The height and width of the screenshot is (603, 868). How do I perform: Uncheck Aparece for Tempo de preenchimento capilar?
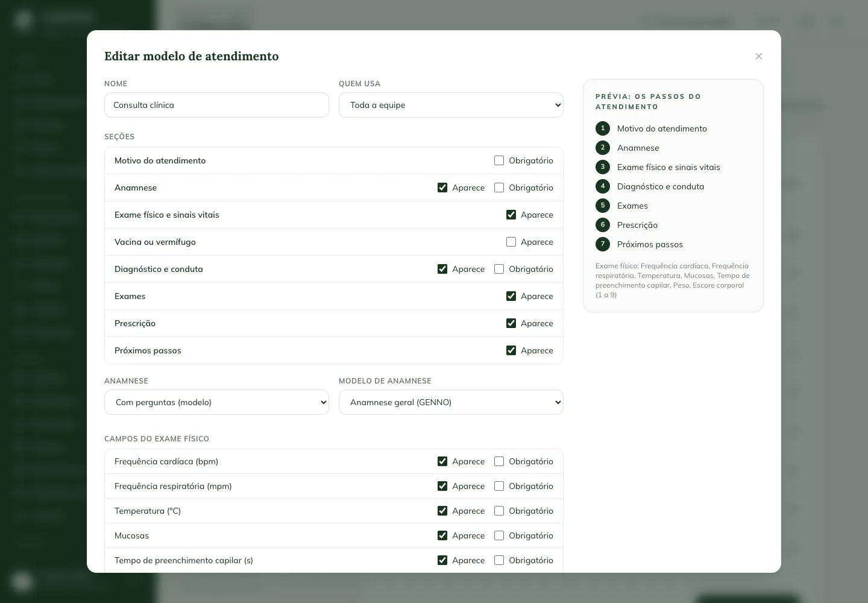click(442, 560)
